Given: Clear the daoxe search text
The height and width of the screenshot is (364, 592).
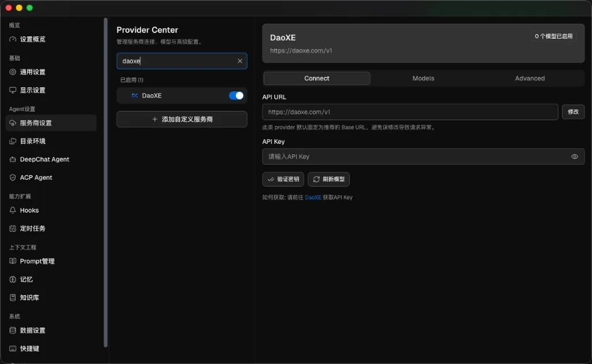Looking at the screenshot, I should (x=240, y=61).
